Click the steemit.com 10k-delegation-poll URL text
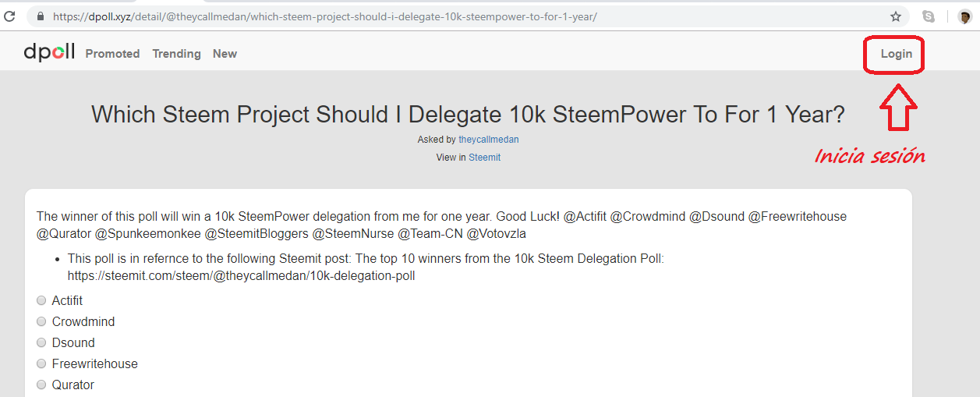The height and width of the screenshot is (397, 980). [x=242, y=276]
